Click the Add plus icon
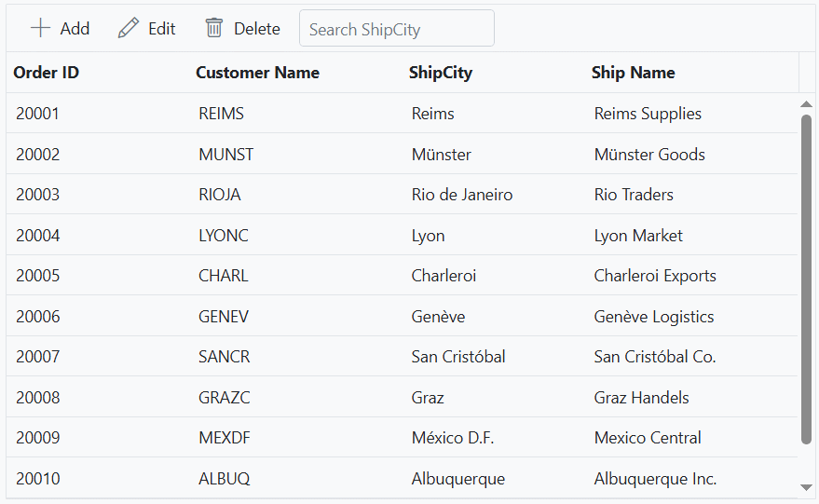819x504 pixels. point(40,28)
